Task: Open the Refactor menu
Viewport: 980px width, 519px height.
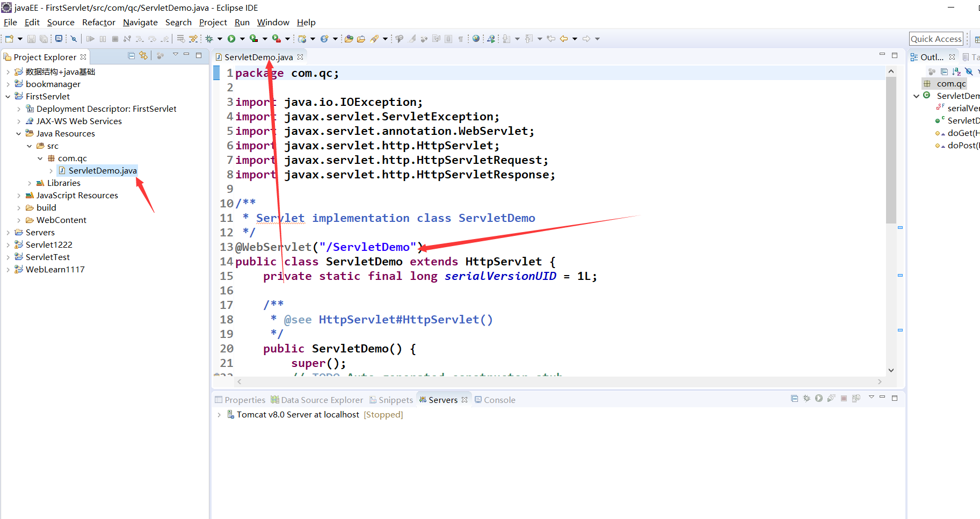Action: [x=99, y=22]
